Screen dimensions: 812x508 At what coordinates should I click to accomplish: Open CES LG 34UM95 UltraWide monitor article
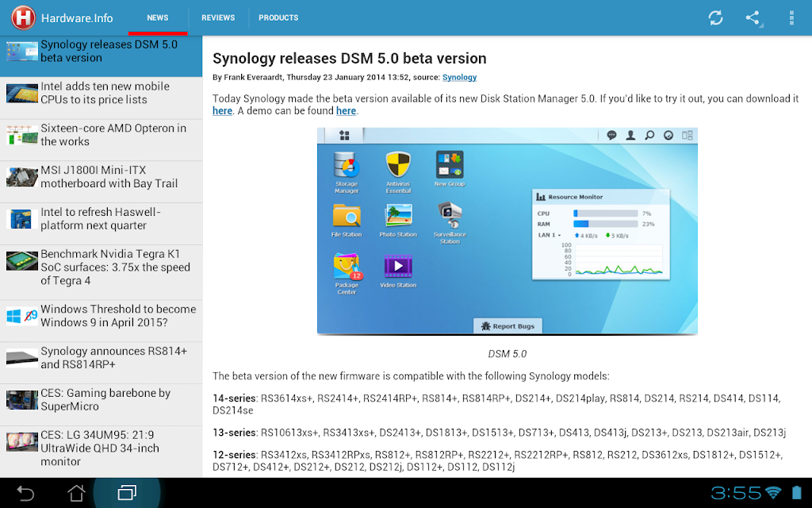(x=101, y=452)
